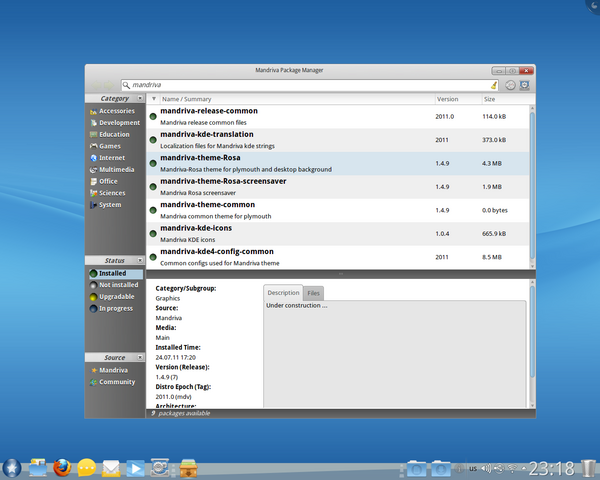Screen dimensions: 600x480
Task: Sort packages by Version column
Action: click(x=447, y=100)
